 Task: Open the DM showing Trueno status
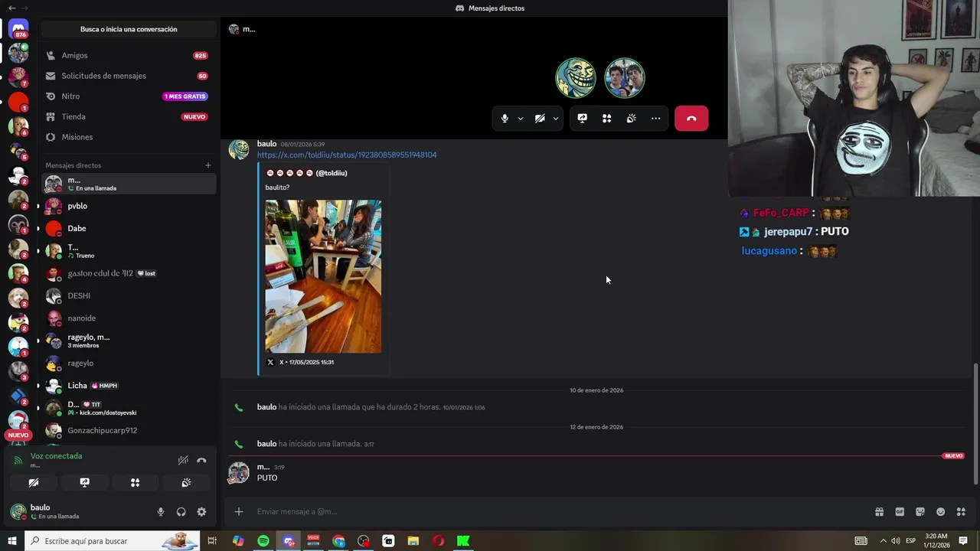[x=129, y=251]
